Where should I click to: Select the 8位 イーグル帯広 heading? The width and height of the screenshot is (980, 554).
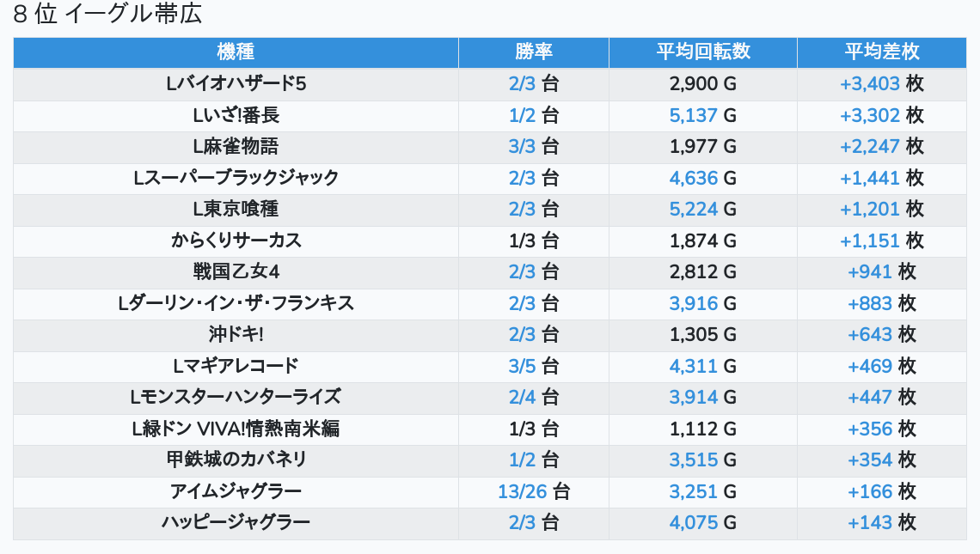coord(107,14)
